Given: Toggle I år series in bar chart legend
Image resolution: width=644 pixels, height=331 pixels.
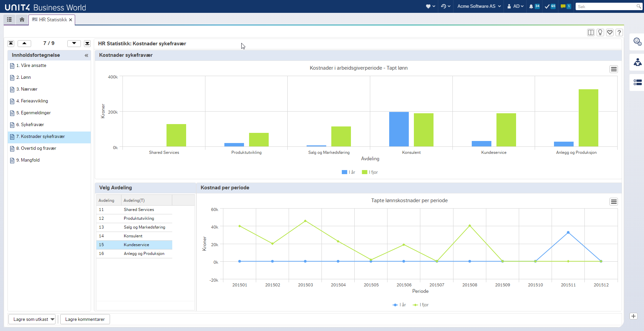Looking at the screenshot, I should [x=348, y=172].
